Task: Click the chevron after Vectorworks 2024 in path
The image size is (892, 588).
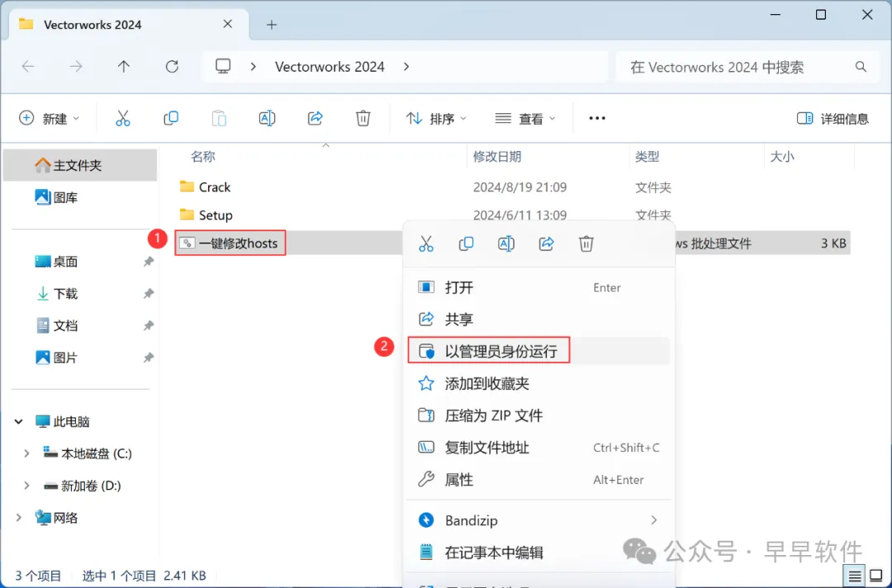Action: 406,67
